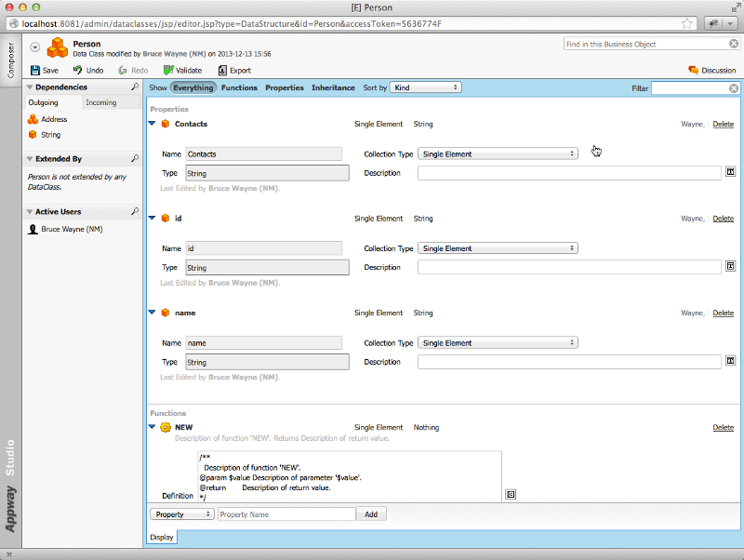Open description editor icon for Contacts

[x=730, y=172]
